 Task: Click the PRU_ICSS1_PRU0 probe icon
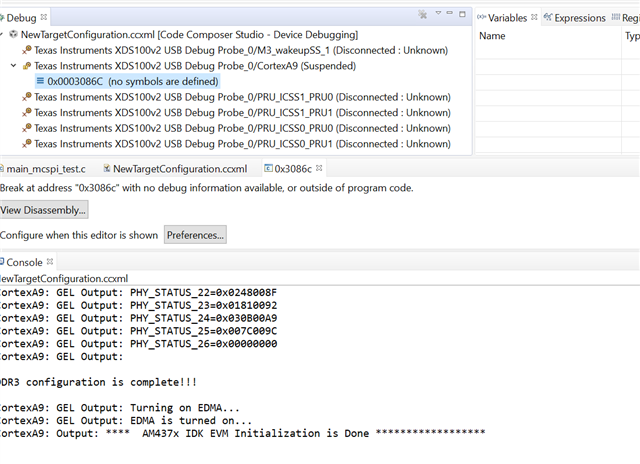click(x=27, y=97)
